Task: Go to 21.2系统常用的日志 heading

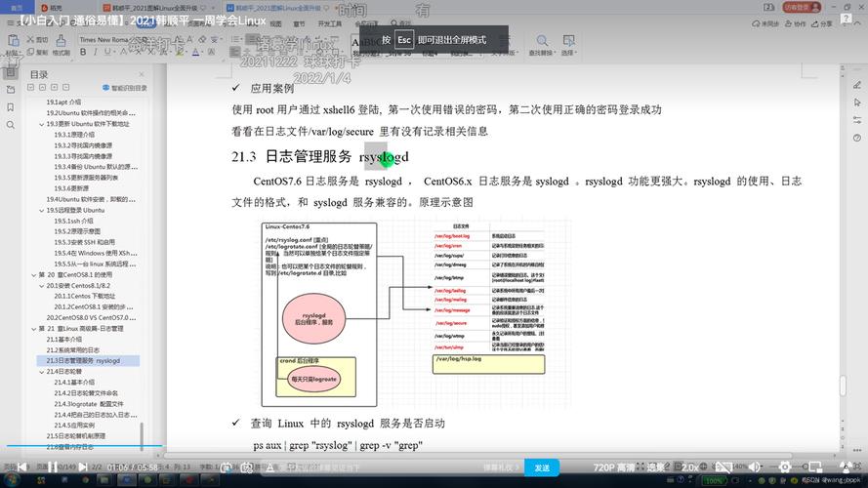Action: click(x=73, y=350)
